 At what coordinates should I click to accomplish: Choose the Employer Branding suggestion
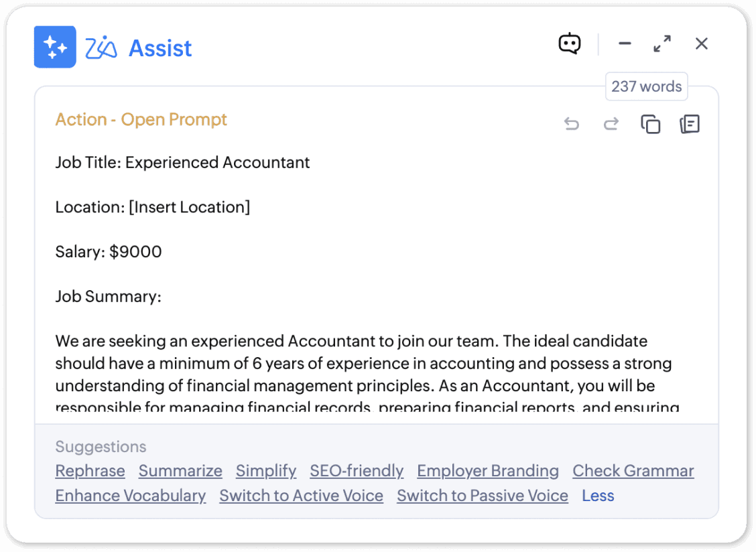click(x=488, y=471)
